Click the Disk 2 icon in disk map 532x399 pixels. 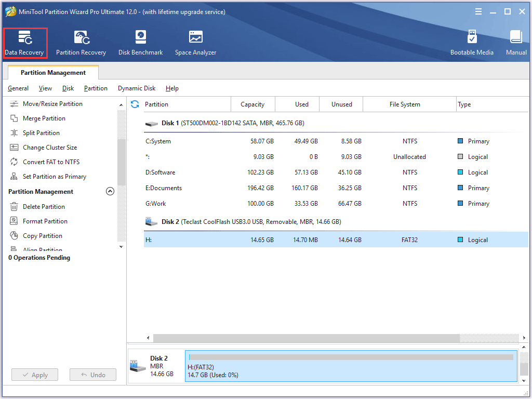(x=138, y=366)
